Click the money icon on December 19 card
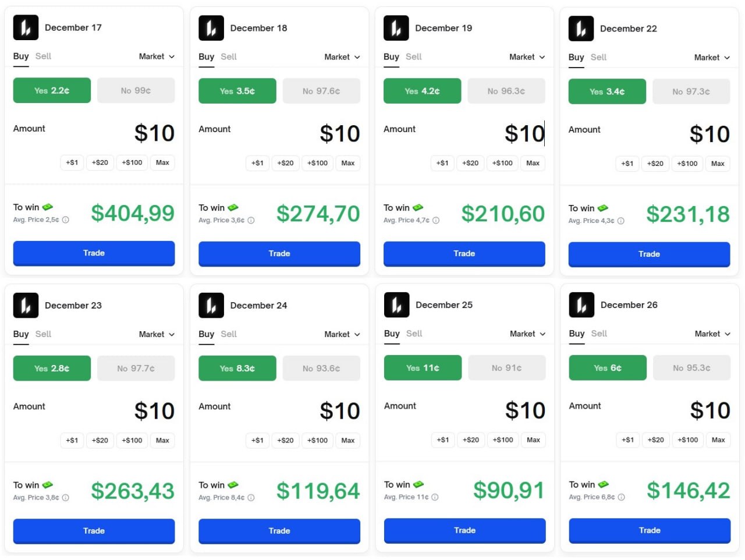 pyautogui.click(x=418, y=207)
